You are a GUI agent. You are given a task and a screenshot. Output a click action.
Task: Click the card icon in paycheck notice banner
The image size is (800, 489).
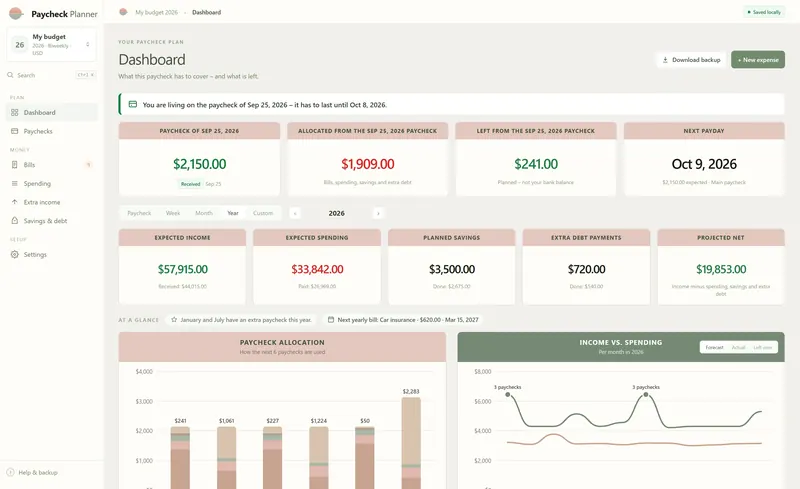coord(133,104)
